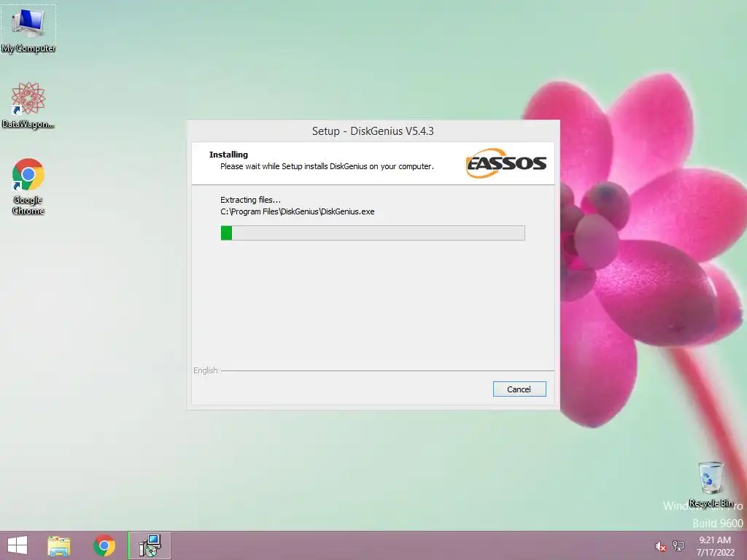
Task: Open File Explorer from taskbar
Action: 59,545
